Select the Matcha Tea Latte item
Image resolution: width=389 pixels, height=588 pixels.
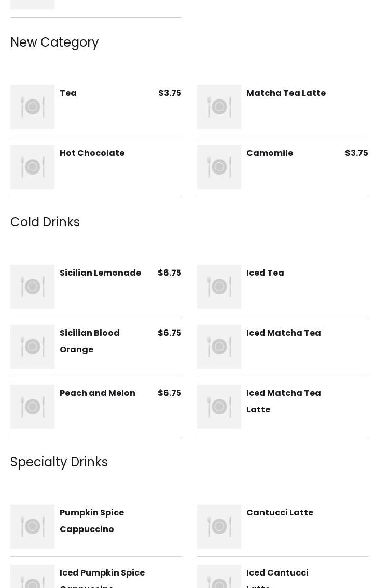[286, 93]
